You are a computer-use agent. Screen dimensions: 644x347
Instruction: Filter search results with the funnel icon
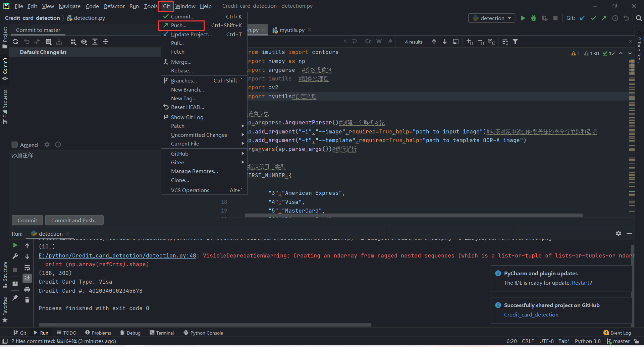(516, 42)
